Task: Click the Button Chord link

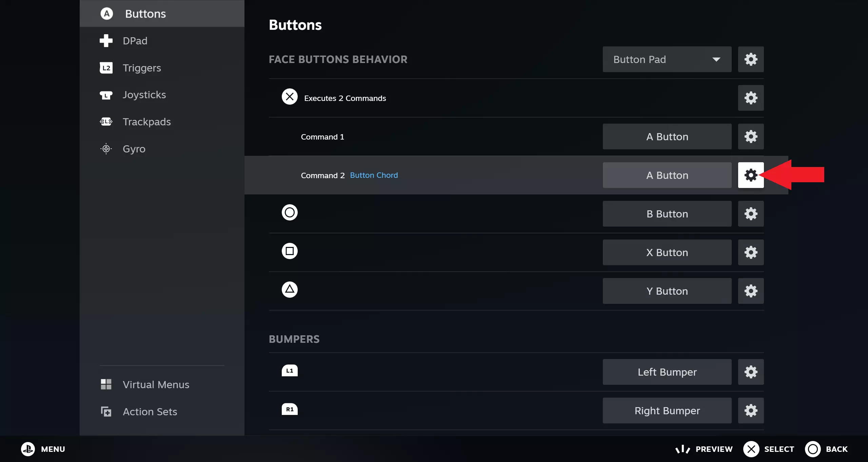Action: point(374,175)
